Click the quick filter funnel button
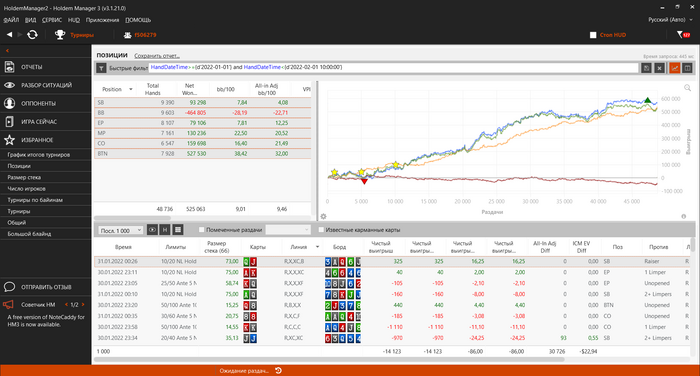Viewport: 700px width, 376px height. 101,68
